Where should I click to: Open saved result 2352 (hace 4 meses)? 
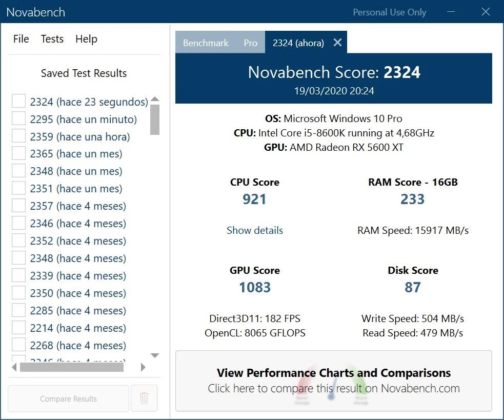click(78, 241)
